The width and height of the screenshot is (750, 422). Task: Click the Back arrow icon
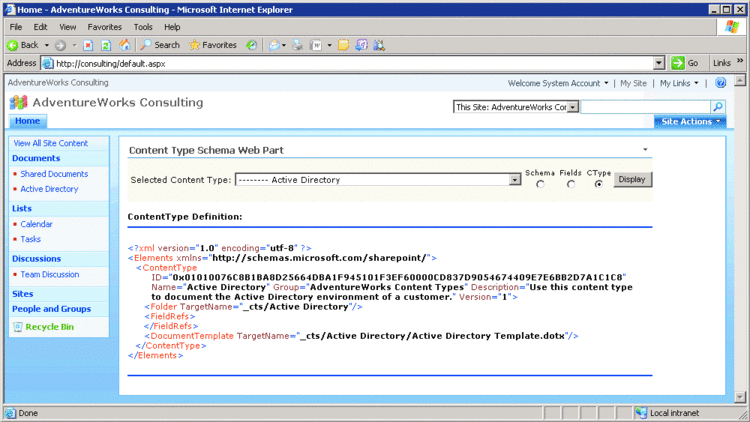12,45
